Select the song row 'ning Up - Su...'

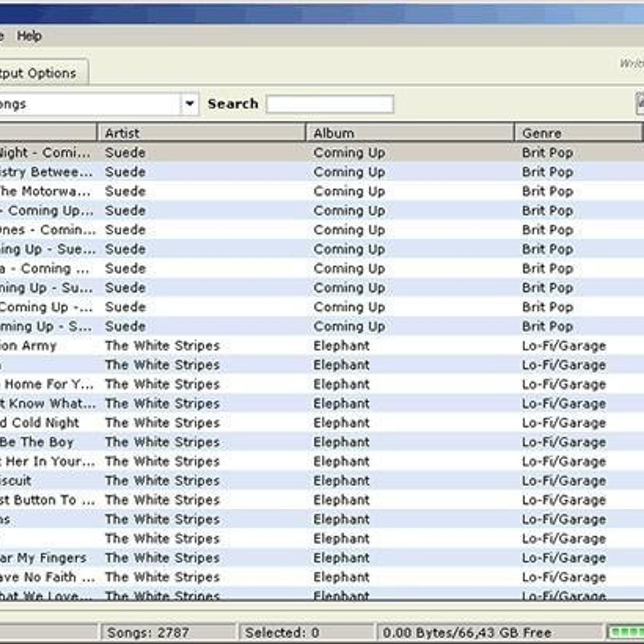(322, 288)
